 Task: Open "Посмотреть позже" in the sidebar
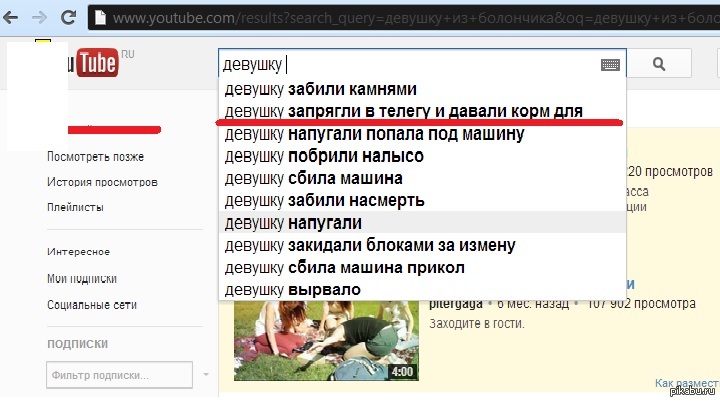(x=95, y=157)
